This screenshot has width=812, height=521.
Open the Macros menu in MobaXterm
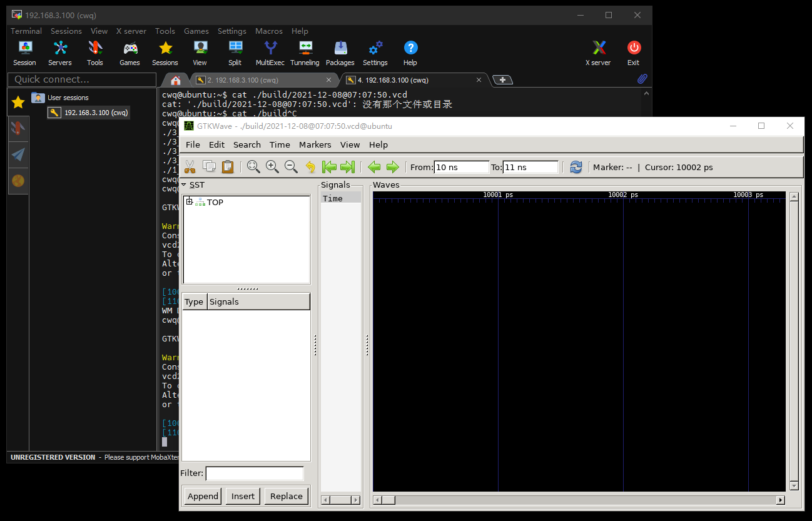268,31
